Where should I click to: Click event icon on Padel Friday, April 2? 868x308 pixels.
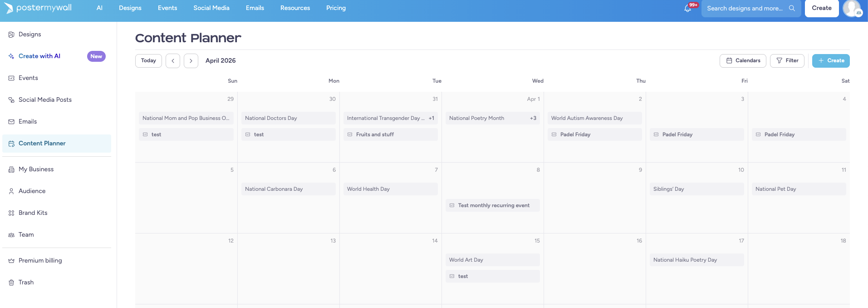point(554,134)
